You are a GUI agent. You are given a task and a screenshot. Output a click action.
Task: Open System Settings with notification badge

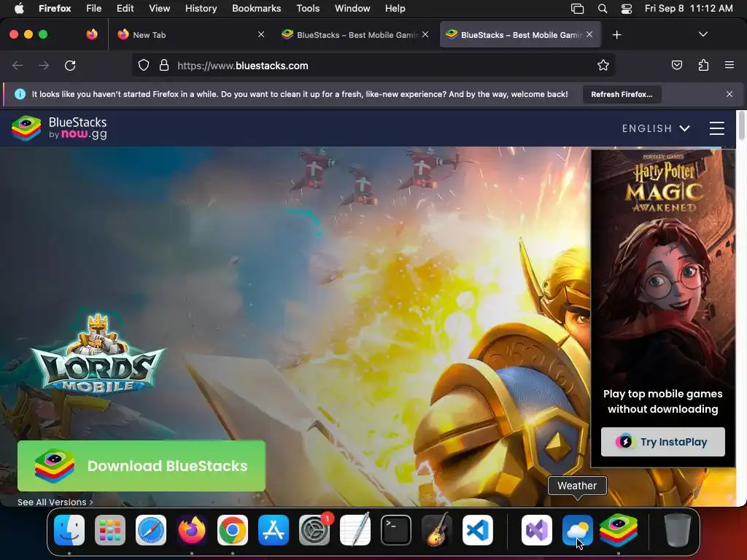(x=314, y=530)
